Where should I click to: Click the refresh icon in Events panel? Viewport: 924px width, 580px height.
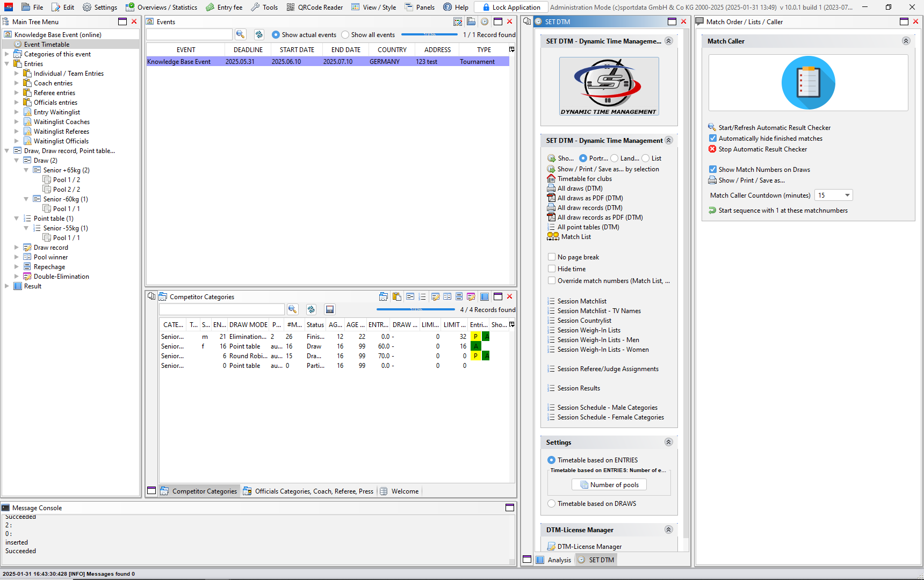[x=259, y=34]
